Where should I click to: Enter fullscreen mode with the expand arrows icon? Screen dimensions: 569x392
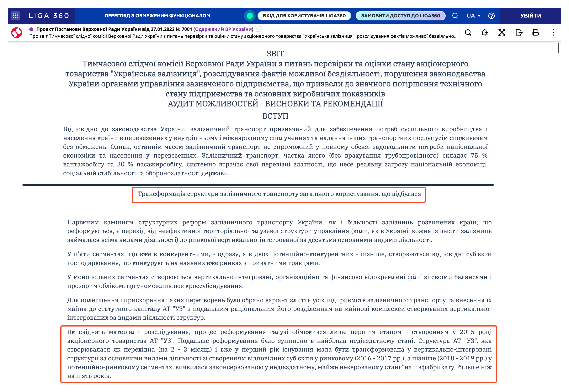502,33
